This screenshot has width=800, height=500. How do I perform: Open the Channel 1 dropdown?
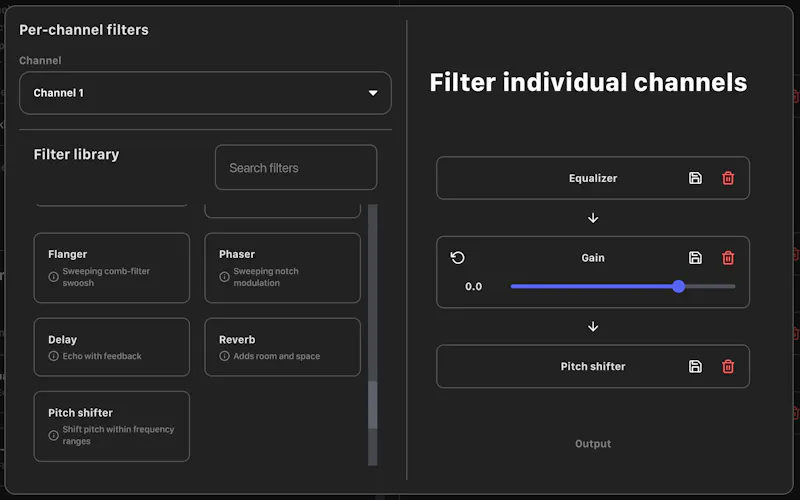pos(205,93)
